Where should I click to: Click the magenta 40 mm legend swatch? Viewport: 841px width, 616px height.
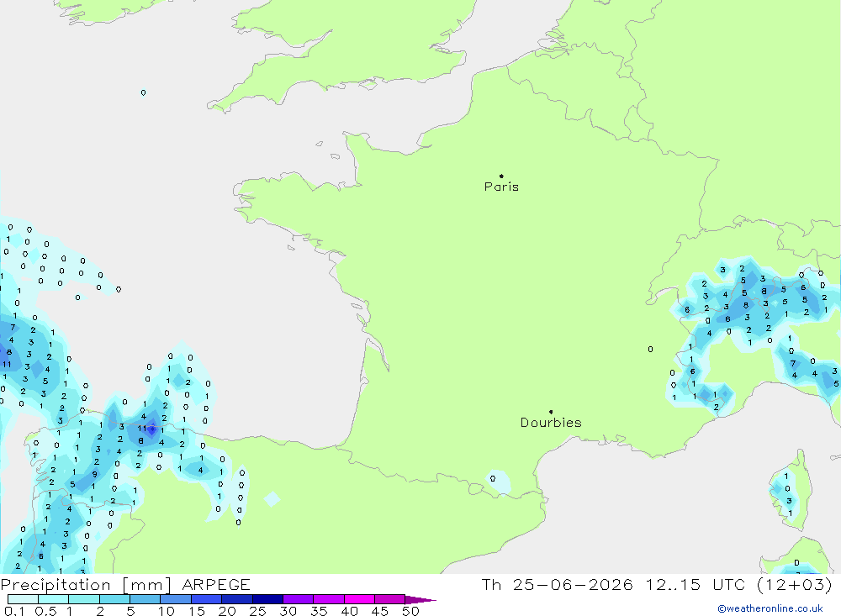coord(359,599)
